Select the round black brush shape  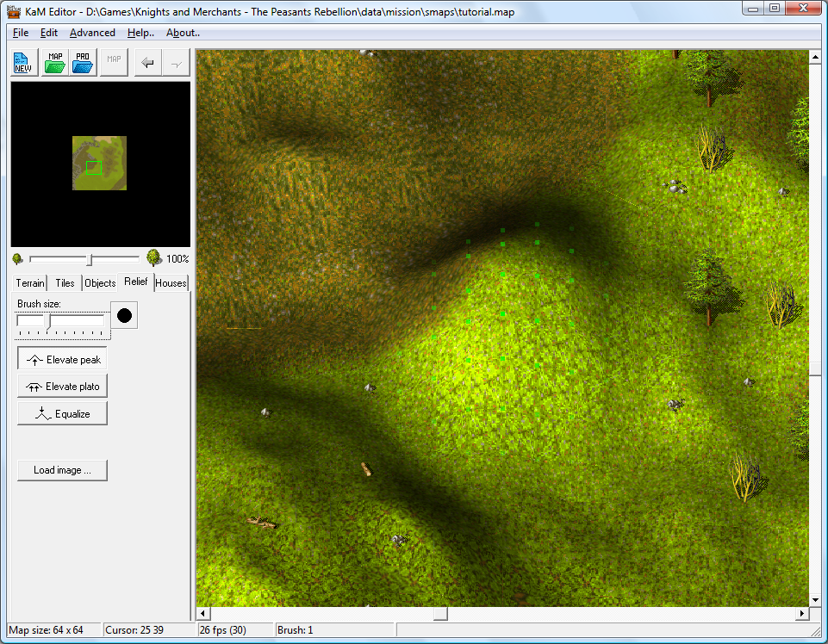(124, 316)
